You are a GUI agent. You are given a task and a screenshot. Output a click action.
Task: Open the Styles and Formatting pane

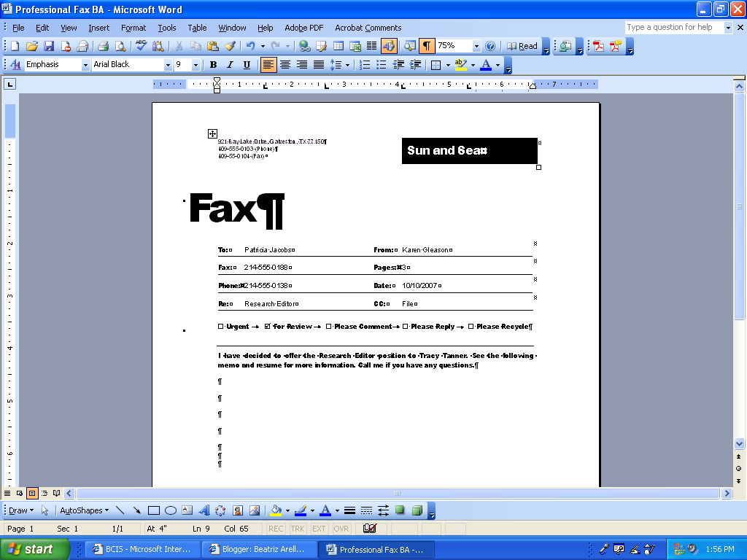[x=15, y=64]
